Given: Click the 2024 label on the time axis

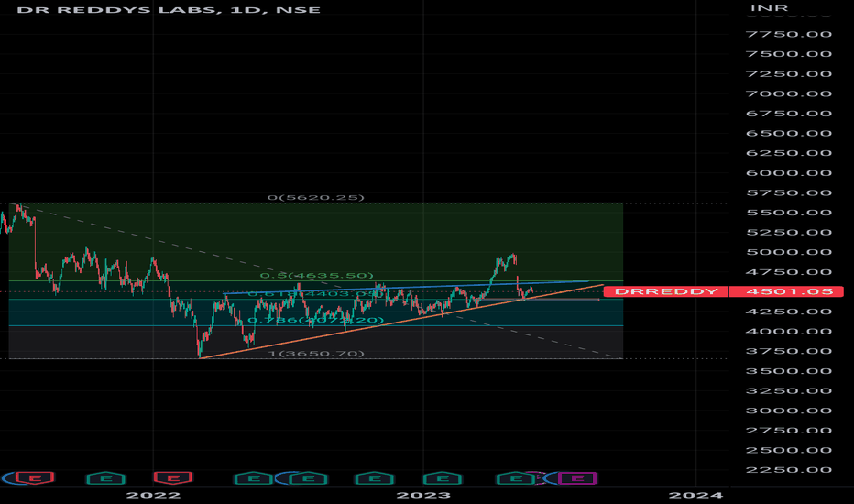Looking at the screenshot, I should [x=695, y=495].
